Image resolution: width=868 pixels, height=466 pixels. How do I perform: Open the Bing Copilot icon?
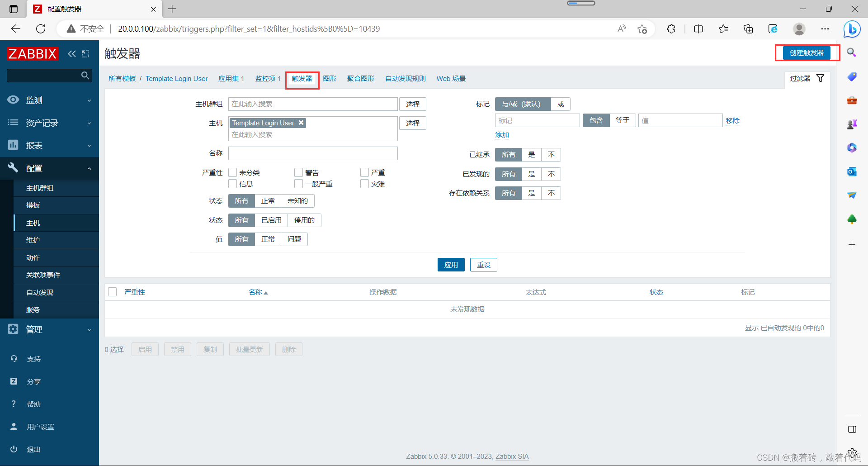852,29
